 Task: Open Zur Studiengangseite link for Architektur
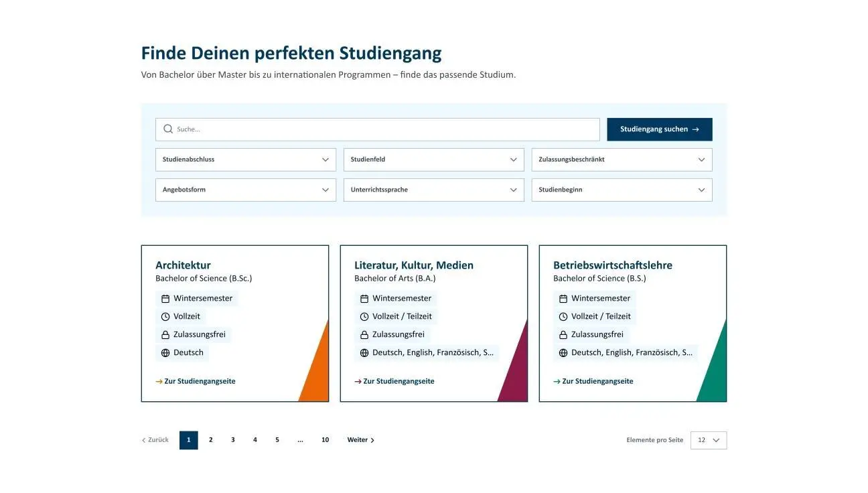(200, 381)
